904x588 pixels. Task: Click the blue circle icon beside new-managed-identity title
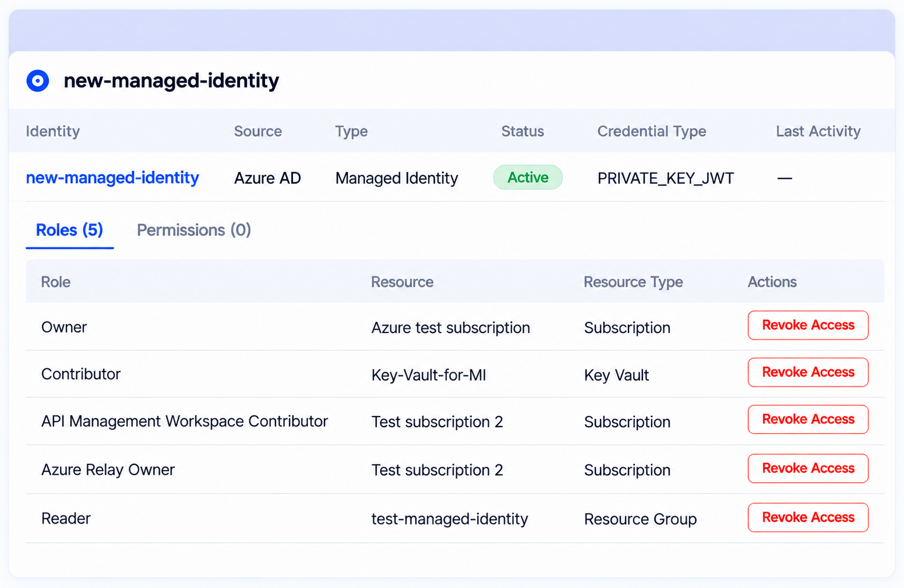pyautogui.click(x=38, y=81)
